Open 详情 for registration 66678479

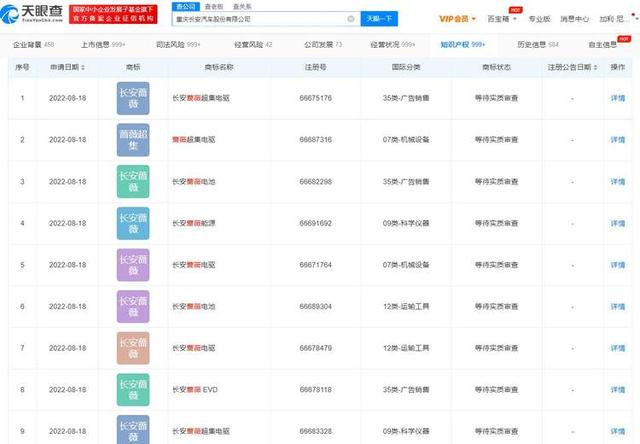[x=618, y=348]
